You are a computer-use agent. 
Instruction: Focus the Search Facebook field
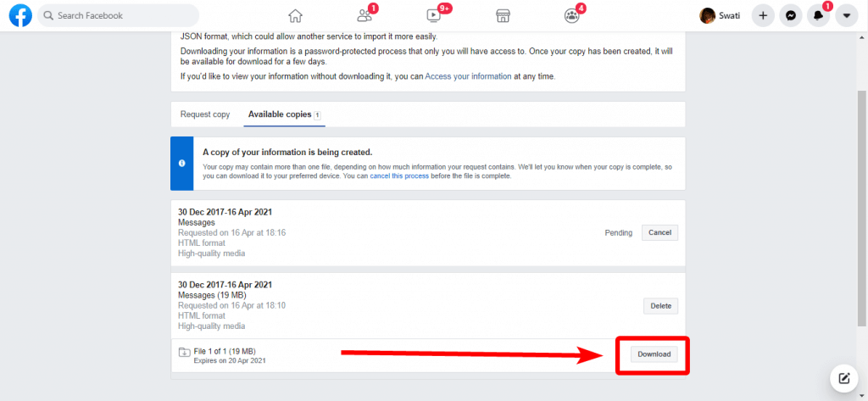point(118,15)
